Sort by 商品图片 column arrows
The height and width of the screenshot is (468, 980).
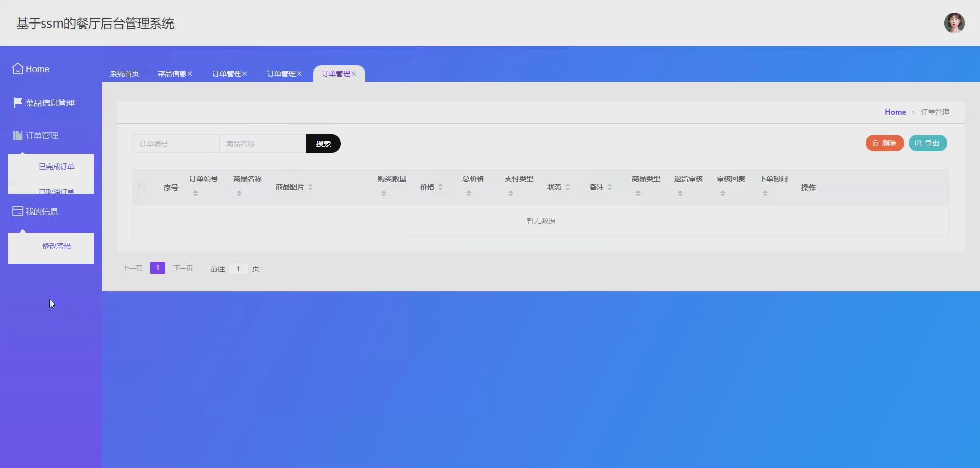click(x=310, y=187)
